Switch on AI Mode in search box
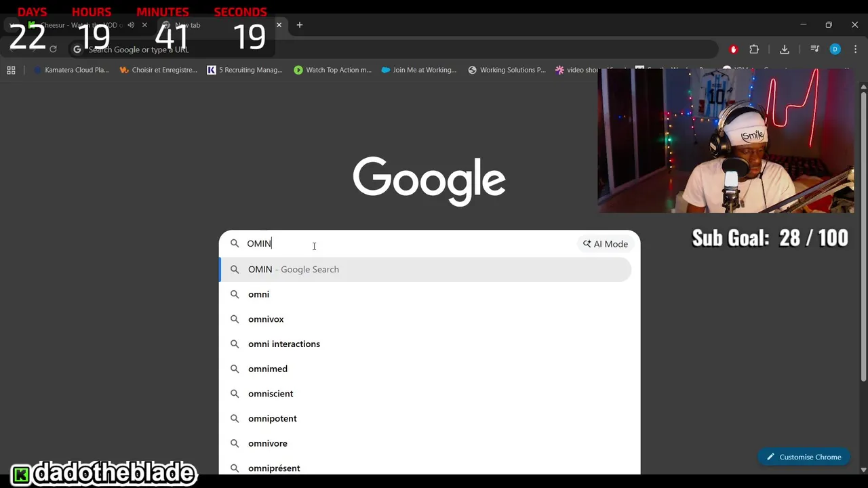The image size is (868, 488). [606, 244]
